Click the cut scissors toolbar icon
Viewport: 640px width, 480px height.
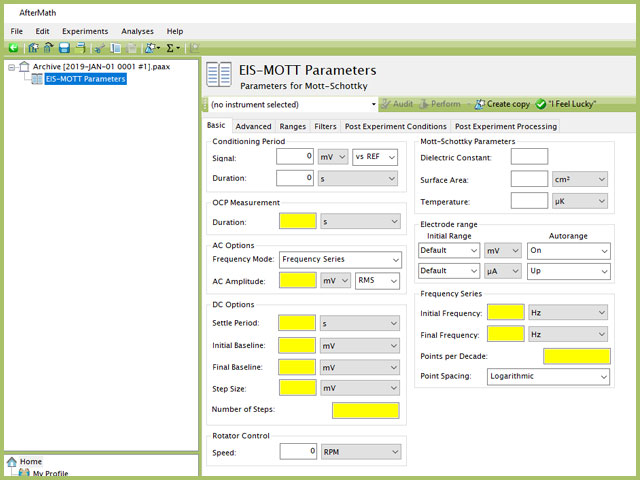click(99, 48)
